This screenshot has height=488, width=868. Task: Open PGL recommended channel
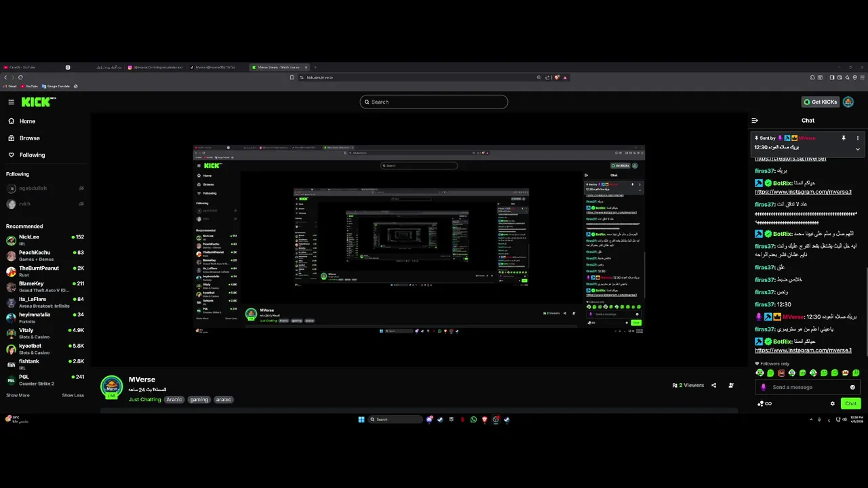coord(45,380)
